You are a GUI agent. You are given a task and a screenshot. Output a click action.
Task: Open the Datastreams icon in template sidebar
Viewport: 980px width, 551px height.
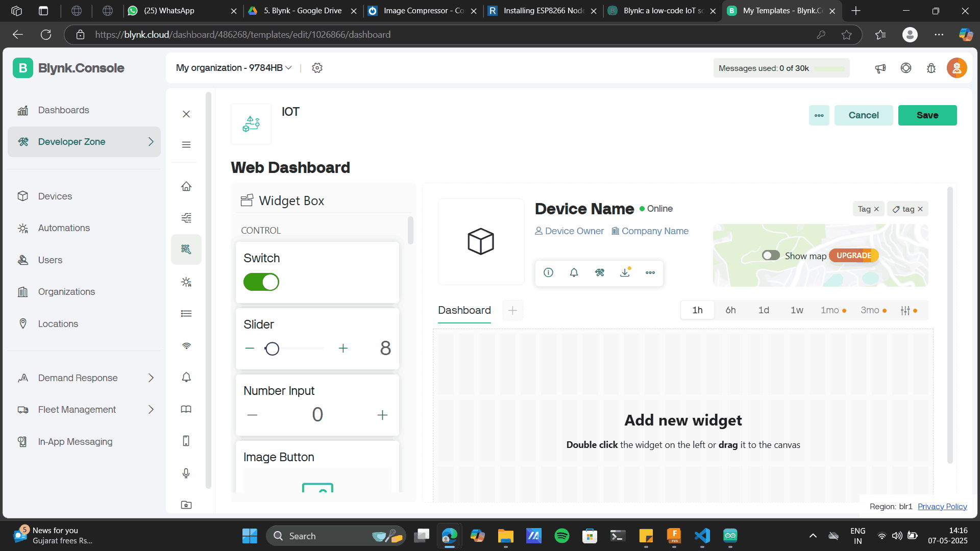[x=186, y=218]
